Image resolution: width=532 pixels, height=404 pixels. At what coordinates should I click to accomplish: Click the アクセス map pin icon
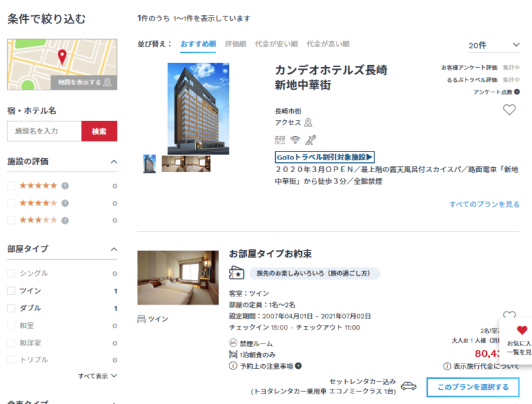(x=308, y=123)
